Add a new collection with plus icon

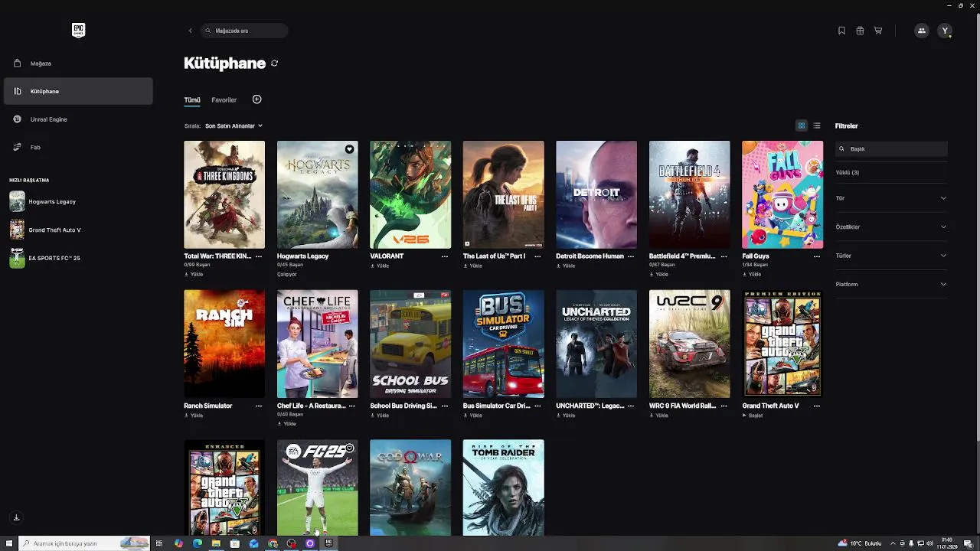(256, 99)
